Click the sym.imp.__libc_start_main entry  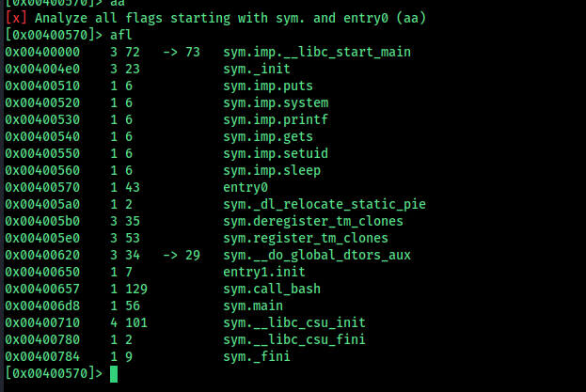tap(317, 52)
